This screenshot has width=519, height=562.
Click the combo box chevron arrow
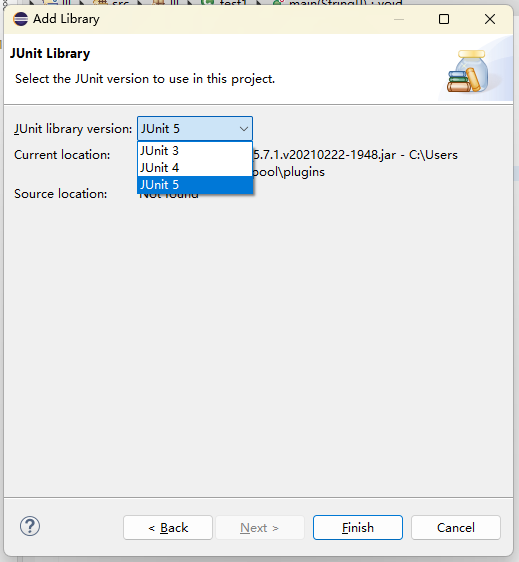(x=244, y=129)
